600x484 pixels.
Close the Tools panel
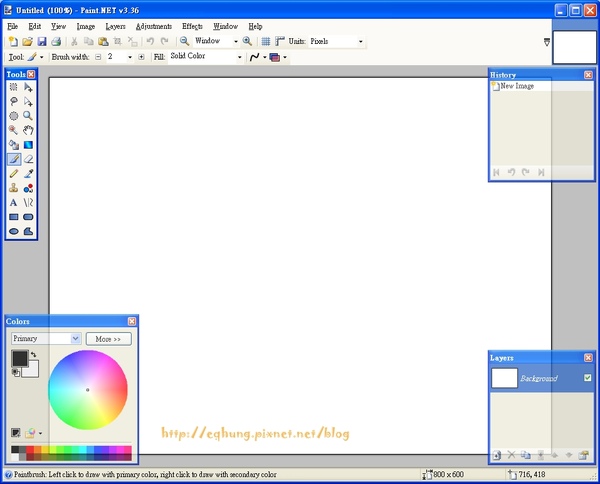click(x=31, y=74)
